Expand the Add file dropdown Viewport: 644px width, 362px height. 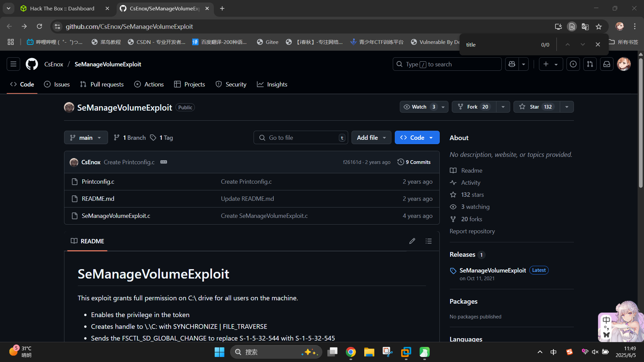(371, 137)
